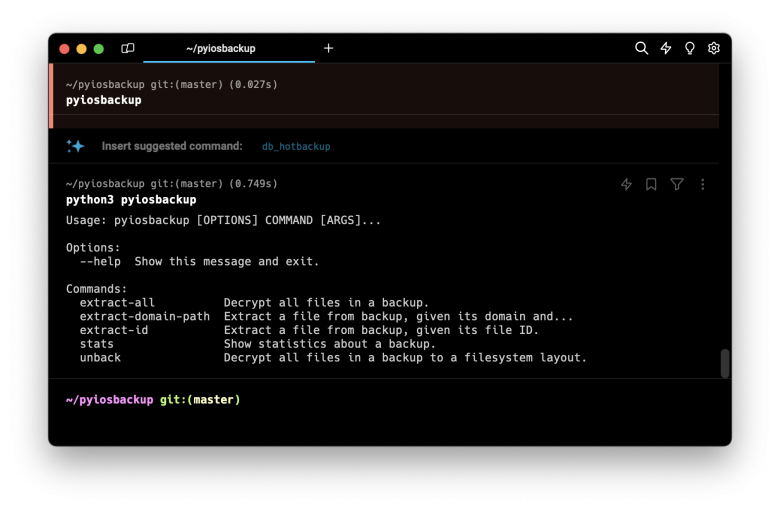Click 'Insert suggested command:' label

point(172,146)
